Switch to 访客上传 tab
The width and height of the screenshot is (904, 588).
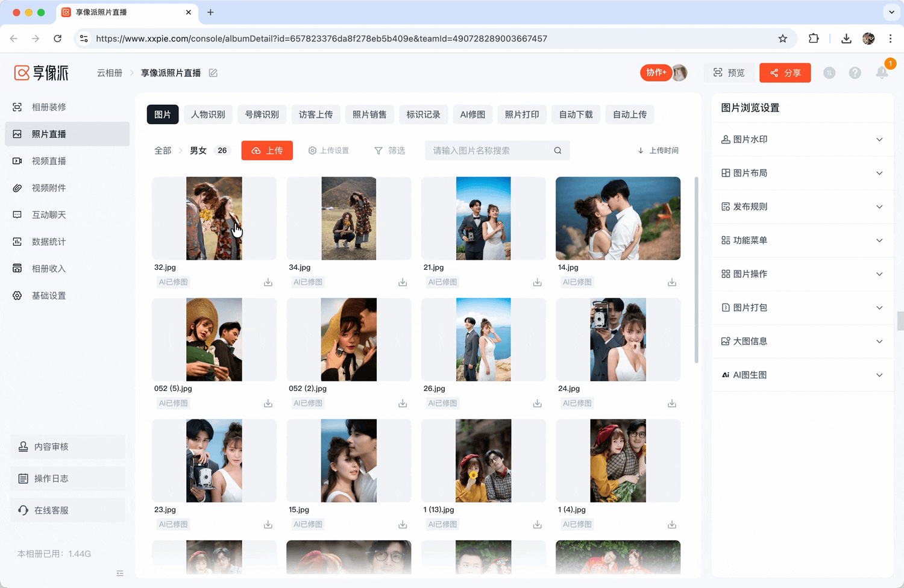pos(316,114)
